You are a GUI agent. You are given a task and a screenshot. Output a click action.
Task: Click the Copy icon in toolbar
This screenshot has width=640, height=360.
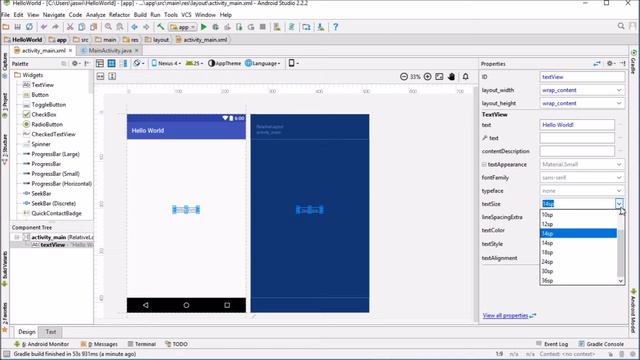82,27
